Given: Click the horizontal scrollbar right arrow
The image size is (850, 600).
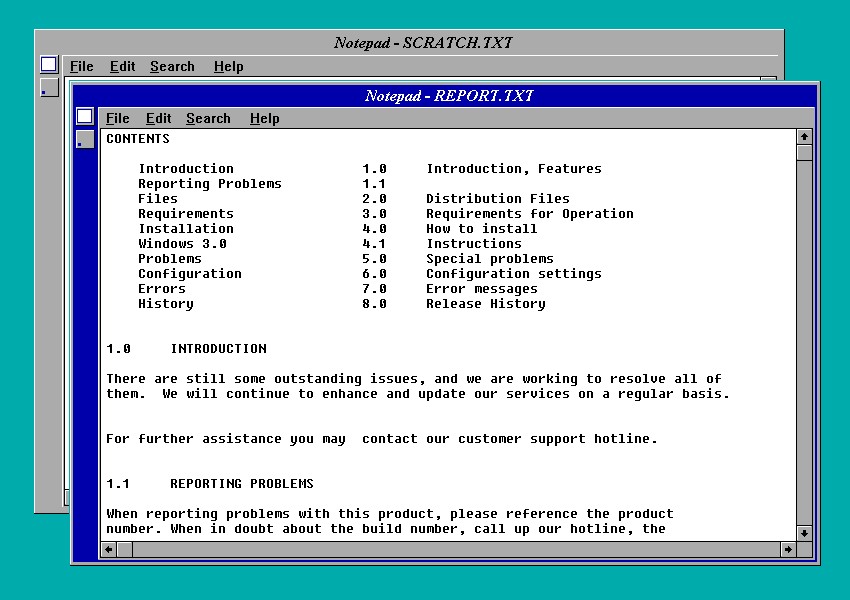Looking at the screenshot, I should pyautogui.click(x=788, y=549).
